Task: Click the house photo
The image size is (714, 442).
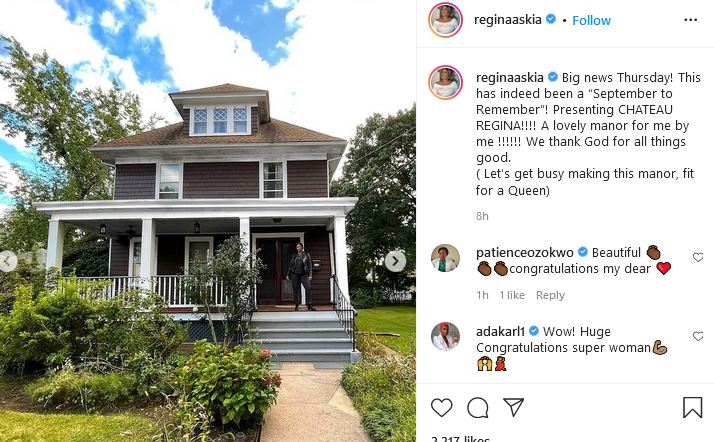Action: point(208,221)
